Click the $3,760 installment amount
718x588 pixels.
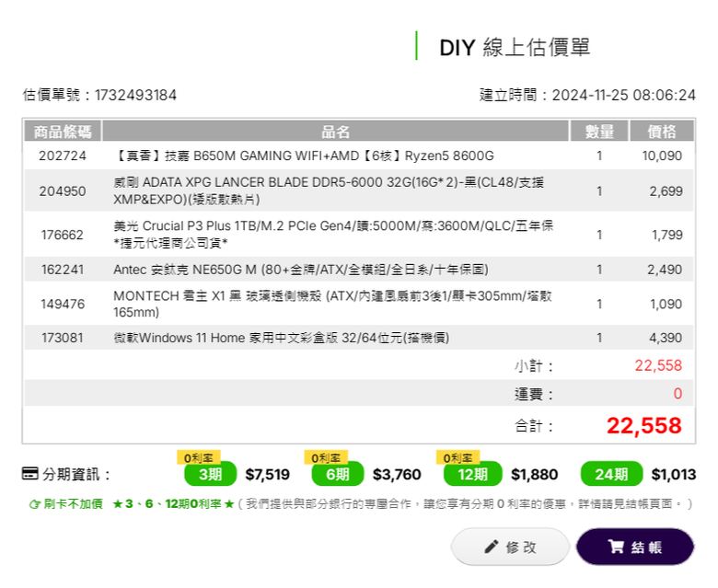397,474
